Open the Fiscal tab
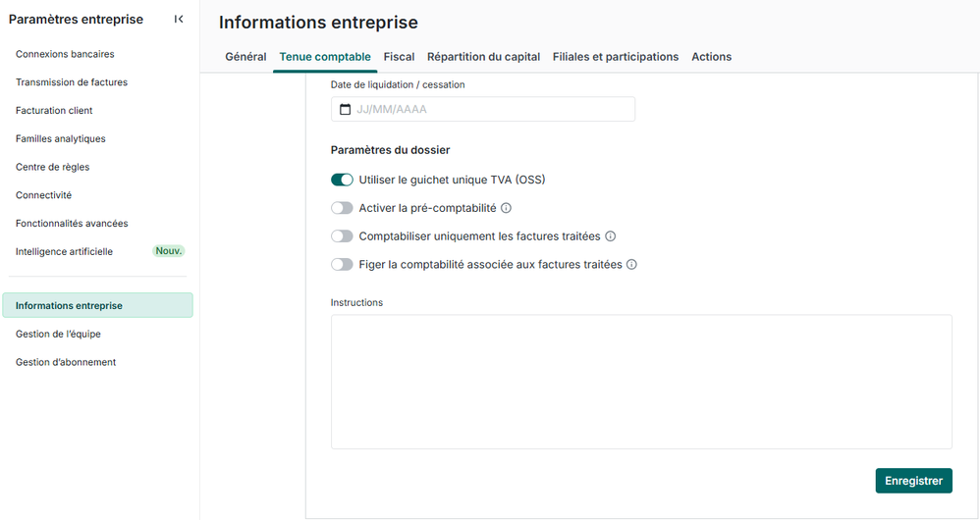This screenshot has height=520, width=980. click(399, 57)
